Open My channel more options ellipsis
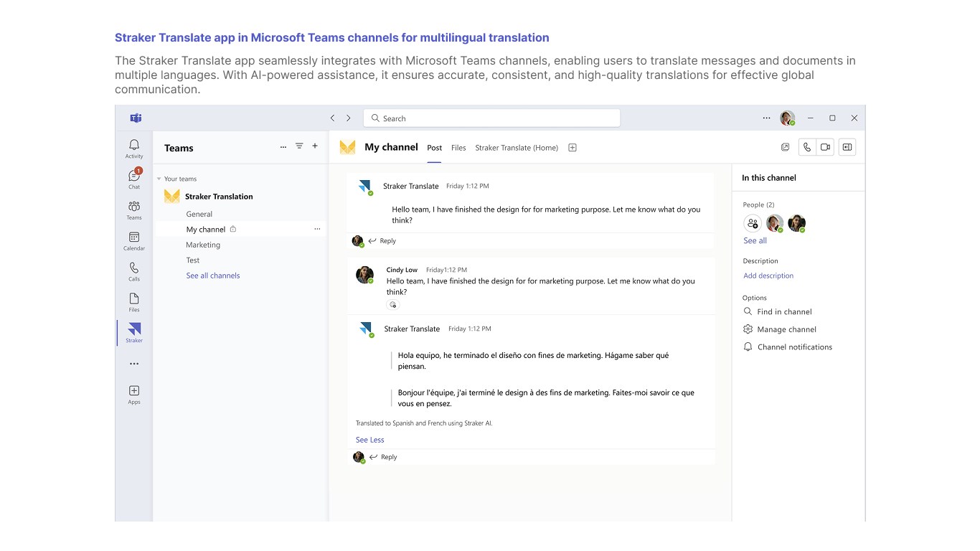The width and height of the screenshot is (980, 551). [x=317, y=229]
